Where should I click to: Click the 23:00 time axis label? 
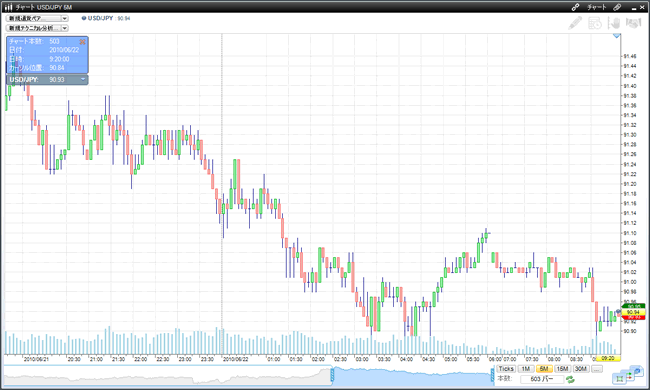[x=185, y=359]
